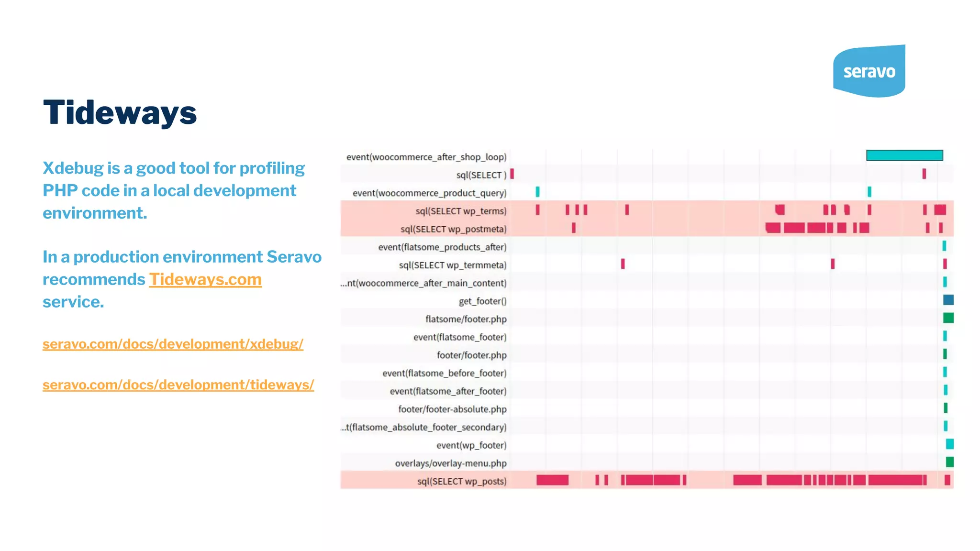Image resolution: width=980 pixels, height=551 pixels.
Task: Select the sql(SELECT wp_posts) row label
Action: (x=461, y=481)
